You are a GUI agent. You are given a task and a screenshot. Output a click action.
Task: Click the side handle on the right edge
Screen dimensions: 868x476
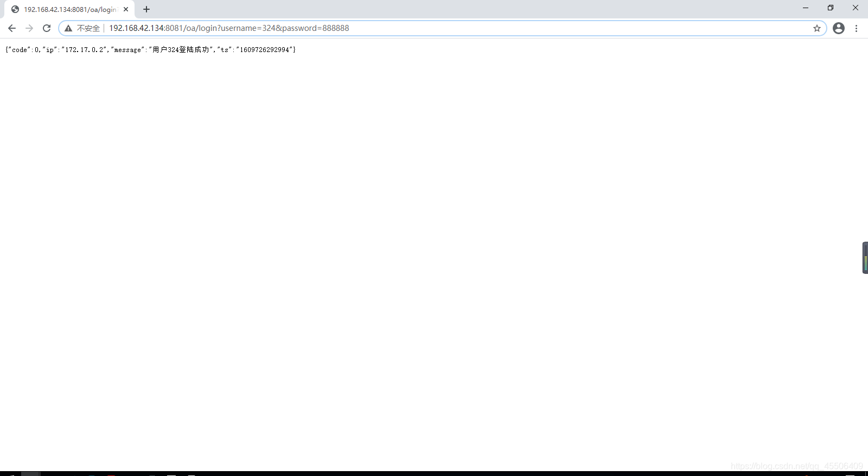[865, 258]
